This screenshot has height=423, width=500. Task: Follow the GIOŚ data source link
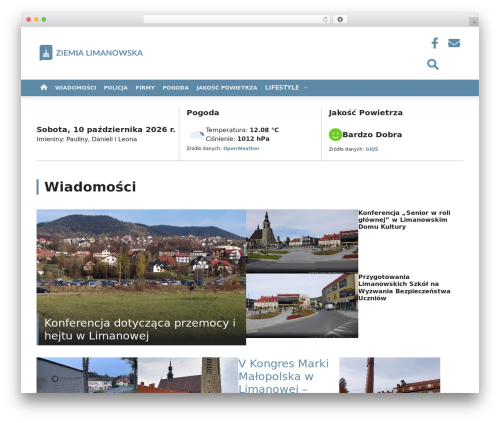(372, 149)
